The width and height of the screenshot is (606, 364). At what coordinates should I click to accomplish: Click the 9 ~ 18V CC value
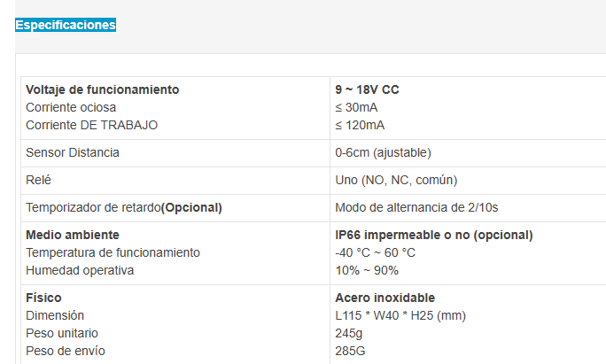pyautogui.click(x=367, y=89)
